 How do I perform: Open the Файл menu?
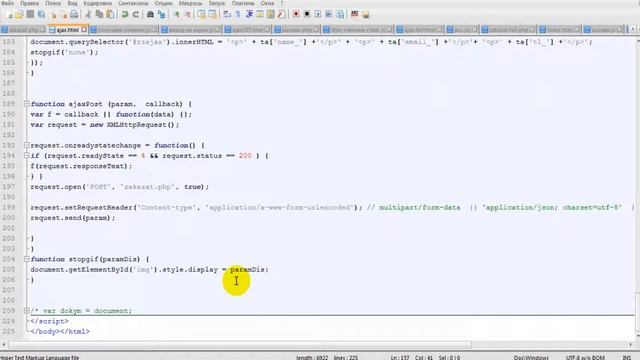(7, 3)
